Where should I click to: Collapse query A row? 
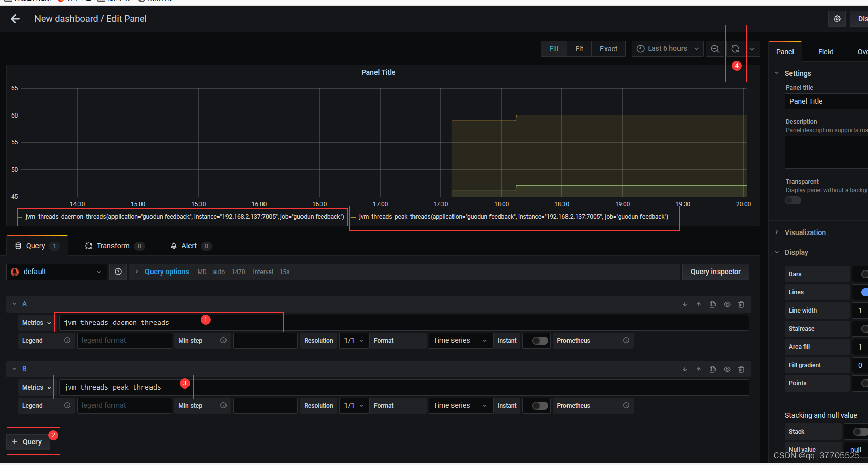click(x=14, y=304)
